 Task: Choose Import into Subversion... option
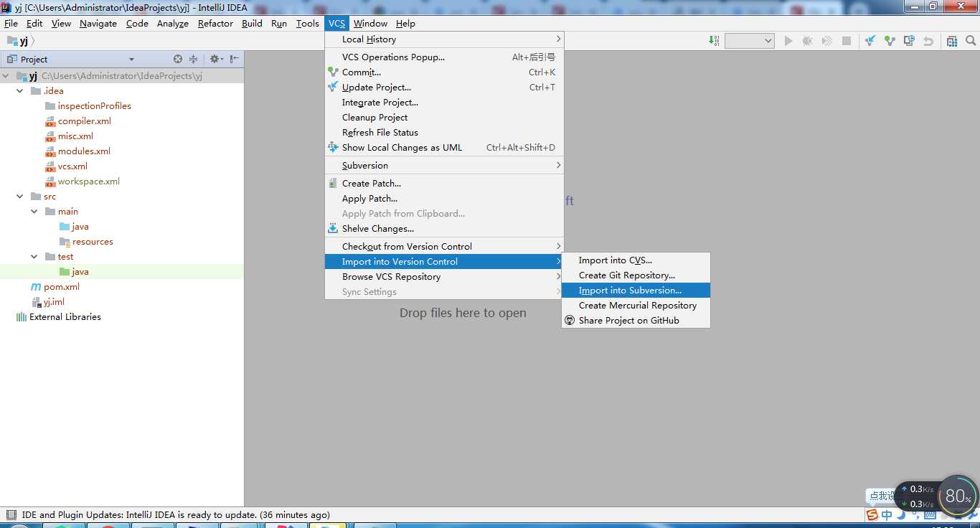click(636, 290)
